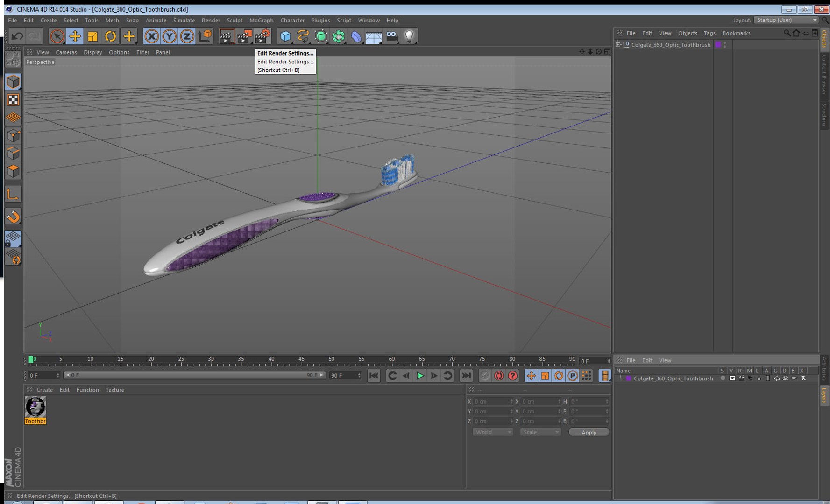This screenshot has width=830, height=504.
Task: Activate the Scale tool
Action: coord(92,36)
